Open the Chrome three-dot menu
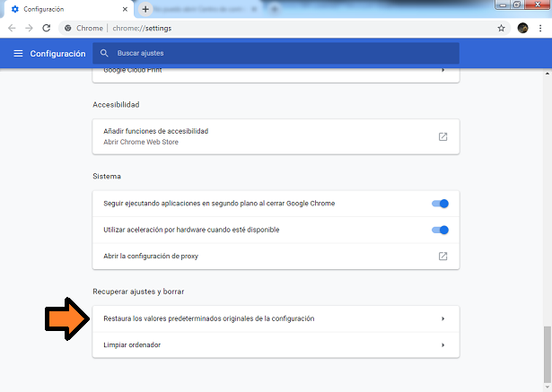This screenshot has width=552, height=392. tap(540, 28)
